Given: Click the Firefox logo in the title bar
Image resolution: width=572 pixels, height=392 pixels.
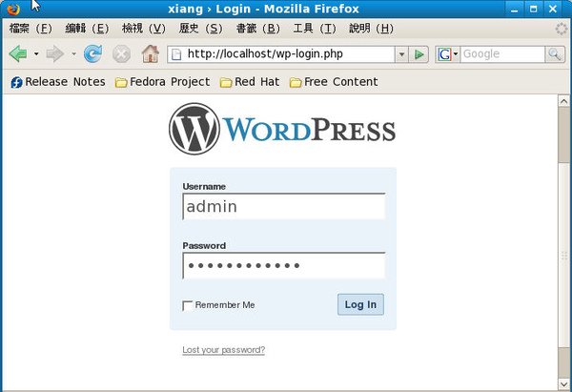Looking at the screenshot, I should pyautogui.click(x=13, y=10).
